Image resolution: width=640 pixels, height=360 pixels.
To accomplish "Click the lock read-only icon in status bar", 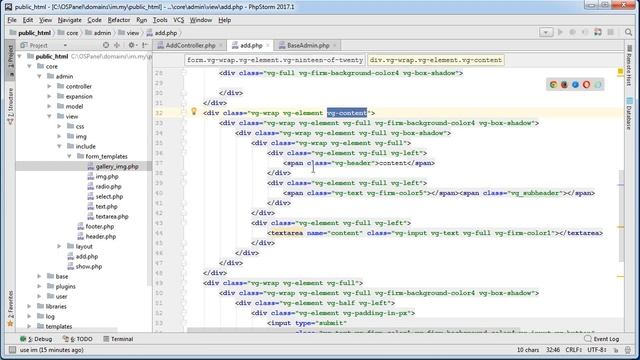I will tap(616, 350).
